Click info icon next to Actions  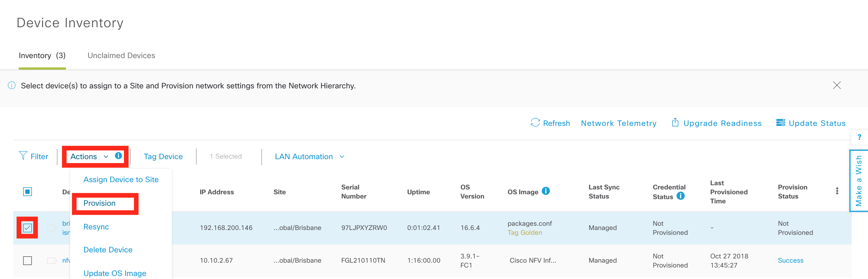(118, 156)
